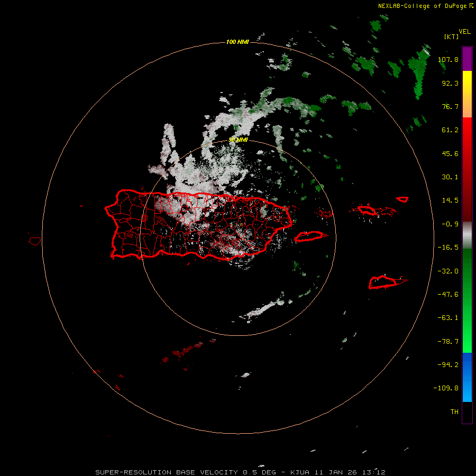Screen dimensions: 476x476
Task: Click the 50 NMI range ring label
Action: pyautogui.click(x=239, y=140)
